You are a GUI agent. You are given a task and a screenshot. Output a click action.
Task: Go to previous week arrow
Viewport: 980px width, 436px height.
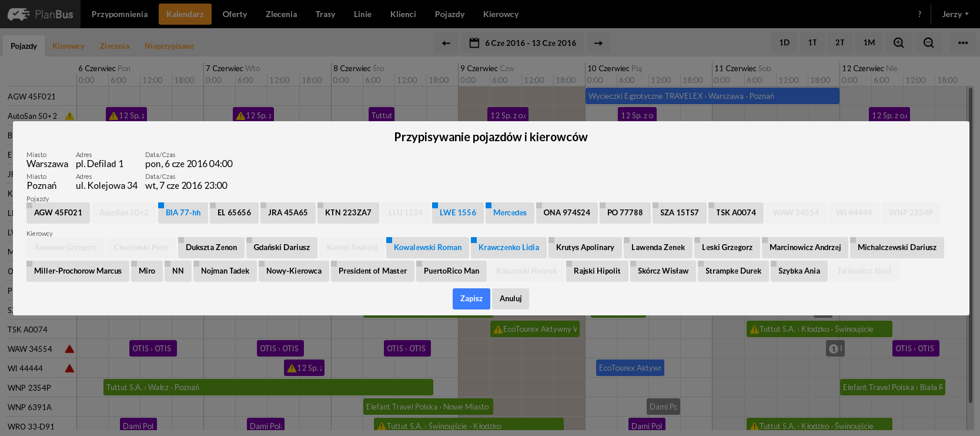446,43
